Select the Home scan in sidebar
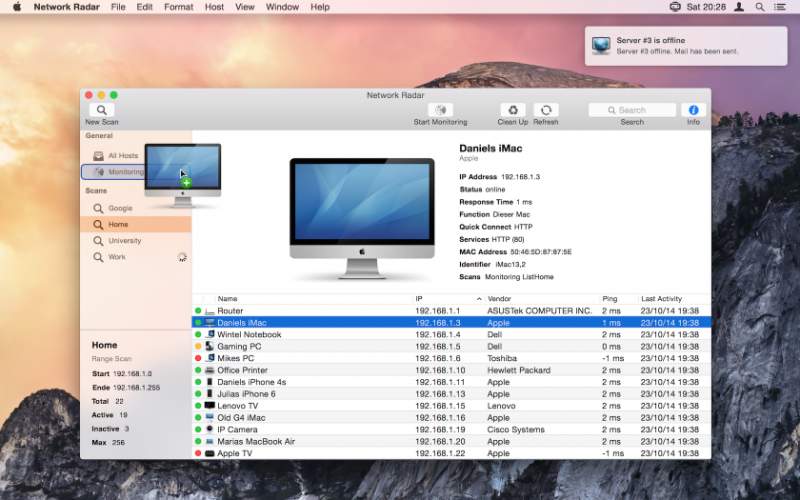This screenshot has height=500, width=800. point(118,225)
